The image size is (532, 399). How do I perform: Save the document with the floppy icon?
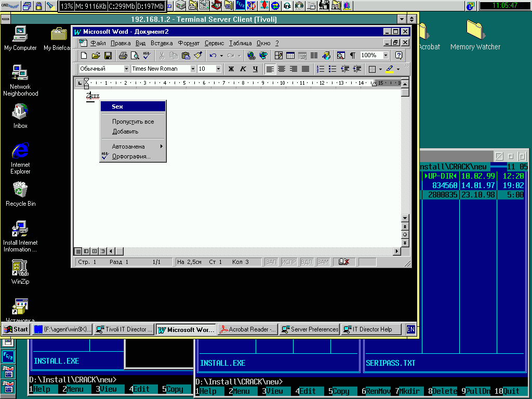tap(108, 55)
